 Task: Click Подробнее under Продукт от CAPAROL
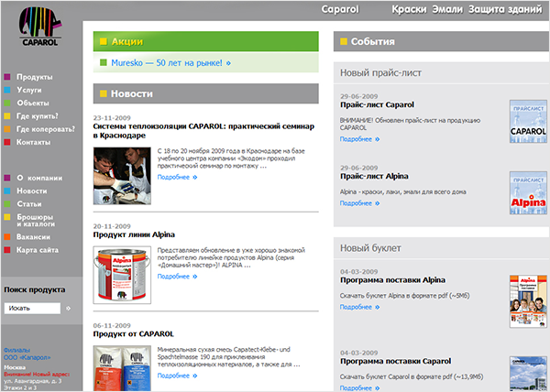[x=177, y=376]
